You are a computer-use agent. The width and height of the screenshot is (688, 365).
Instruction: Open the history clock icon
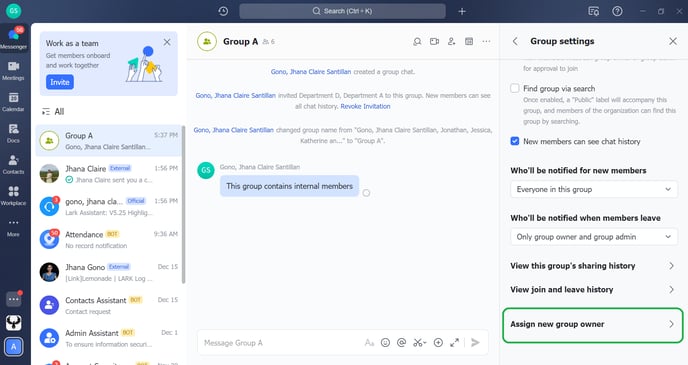tap(223, 11)
